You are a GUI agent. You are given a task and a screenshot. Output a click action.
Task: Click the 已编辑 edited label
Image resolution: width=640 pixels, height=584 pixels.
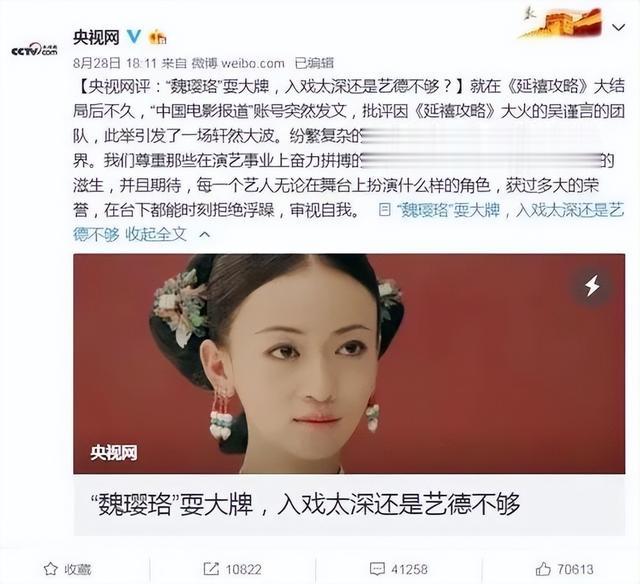click(x=314, y=63)
